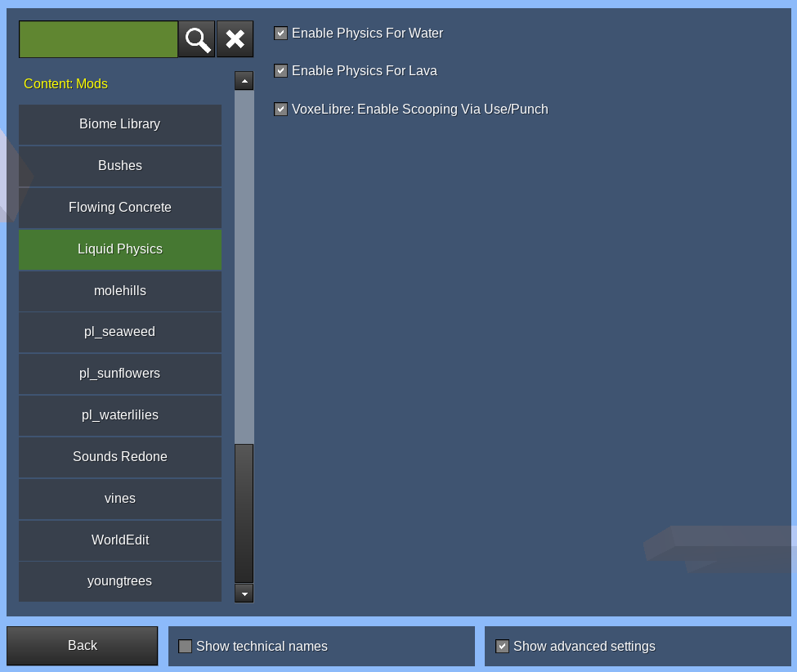Open Sounds Redone settings
This screenshot has height=672, width=797.
[120, 457]
